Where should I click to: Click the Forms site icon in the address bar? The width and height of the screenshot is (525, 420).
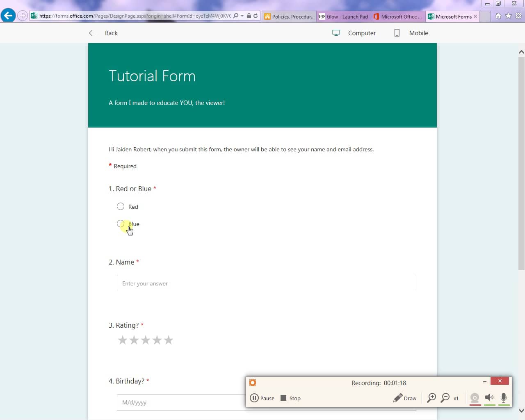pyautogui.click(x=34, y=16)
